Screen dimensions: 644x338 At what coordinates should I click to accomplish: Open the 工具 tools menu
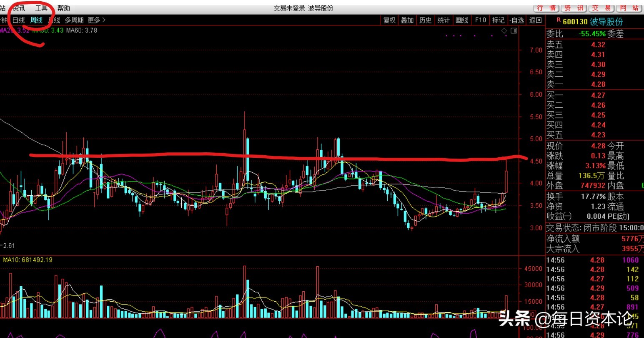(x=41, y=8)
